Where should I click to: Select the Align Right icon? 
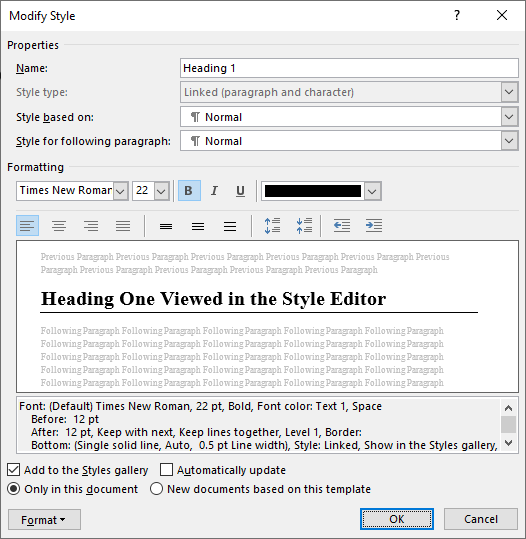click(x=91, y=226)
